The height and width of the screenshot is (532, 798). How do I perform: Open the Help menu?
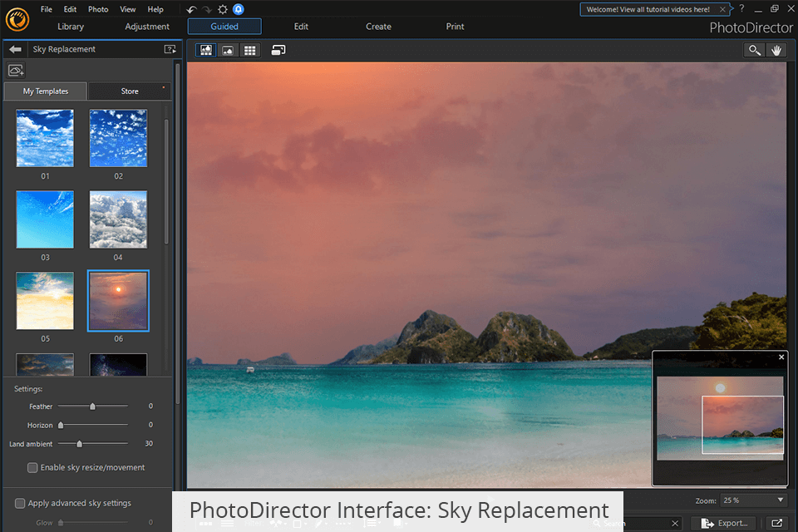click(x=155, y=9)
